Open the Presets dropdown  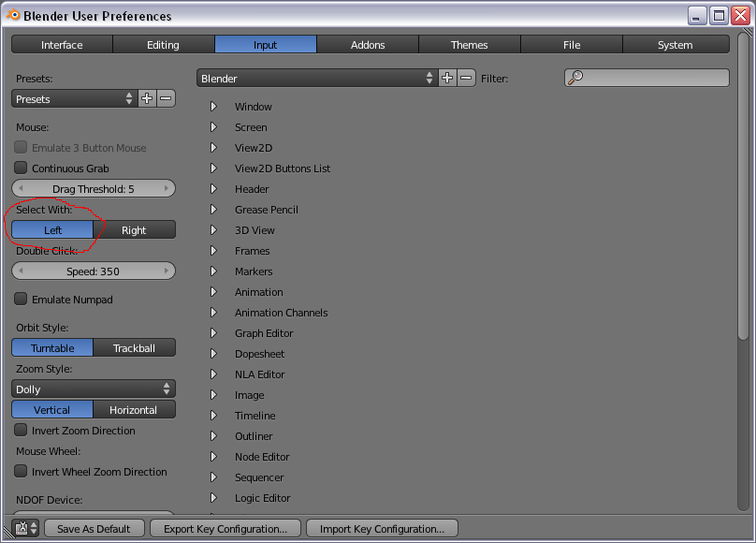point(74,98)
